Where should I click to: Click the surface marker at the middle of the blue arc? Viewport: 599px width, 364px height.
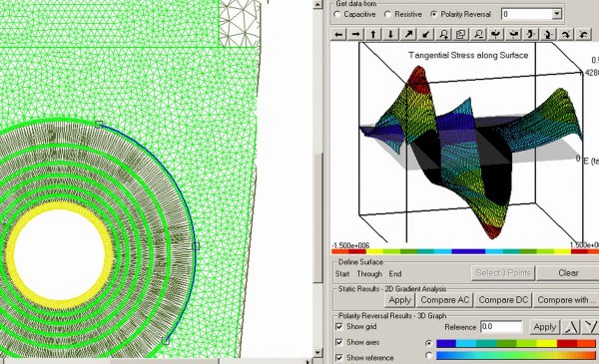196,246
